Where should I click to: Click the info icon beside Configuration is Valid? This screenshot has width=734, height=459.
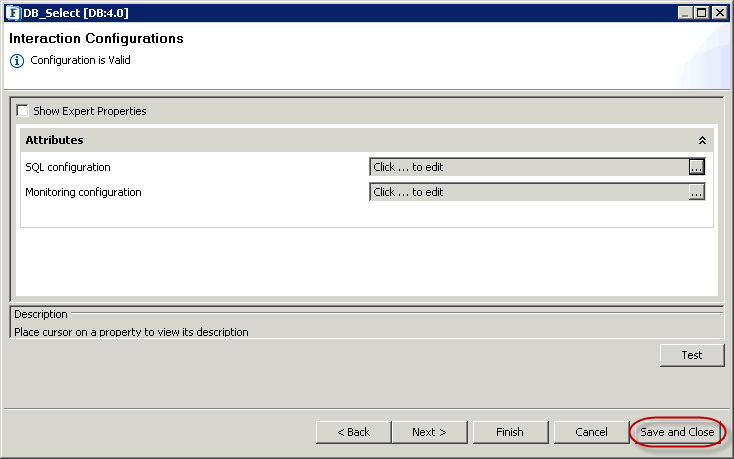(x=17, y=61)
